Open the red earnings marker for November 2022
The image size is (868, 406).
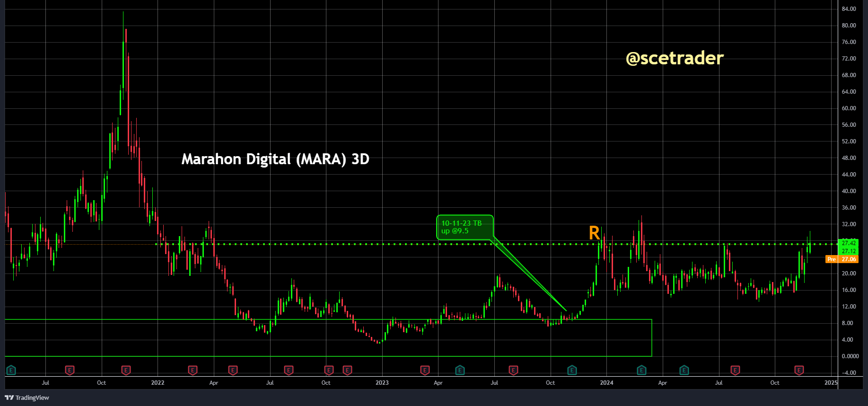(x=347, y=370)
